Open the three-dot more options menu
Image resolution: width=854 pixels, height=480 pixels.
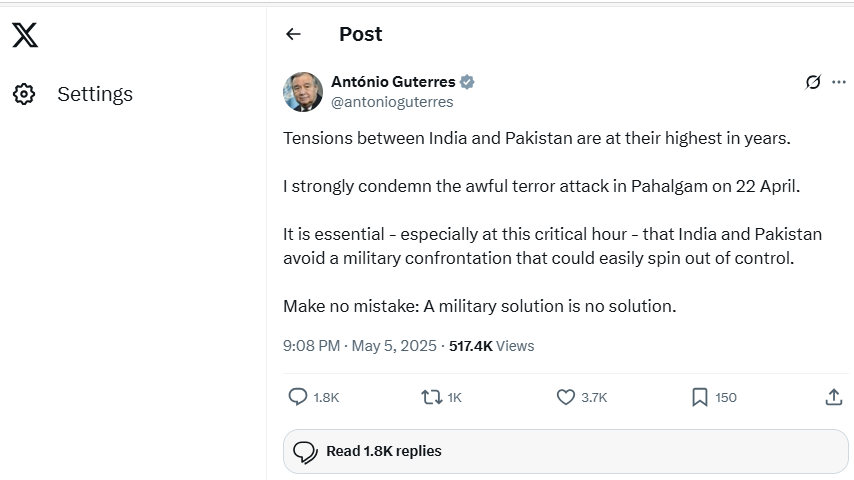click(839, 82)
